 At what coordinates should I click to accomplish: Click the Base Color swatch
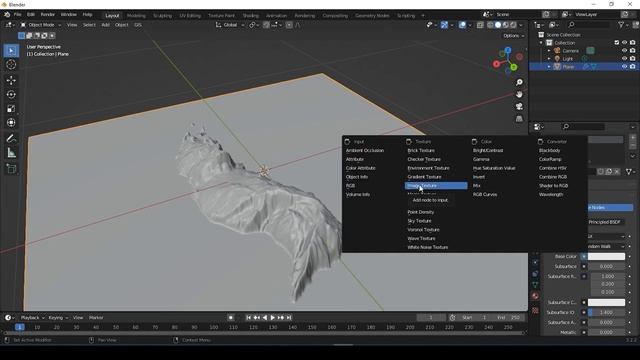(606, 256)
